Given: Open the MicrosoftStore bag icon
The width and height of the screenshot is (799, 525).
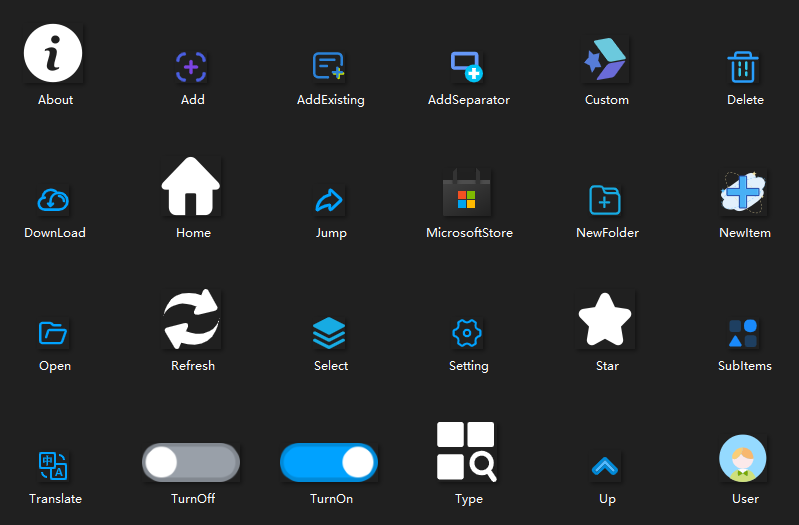Looking at the screenshot, I should point(466,193).
